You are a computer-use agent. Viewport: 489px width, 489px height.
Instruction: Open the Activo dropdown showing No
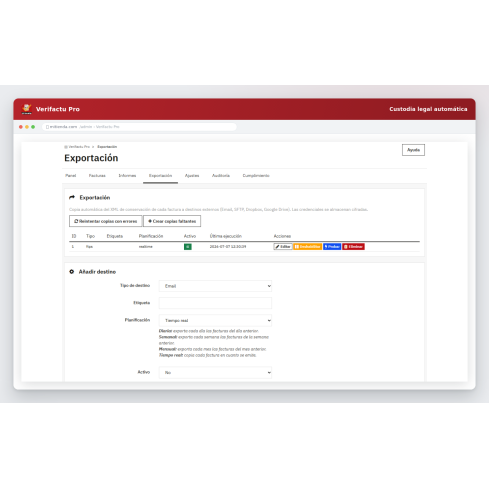pyautogui.click(x=215, y=372)
